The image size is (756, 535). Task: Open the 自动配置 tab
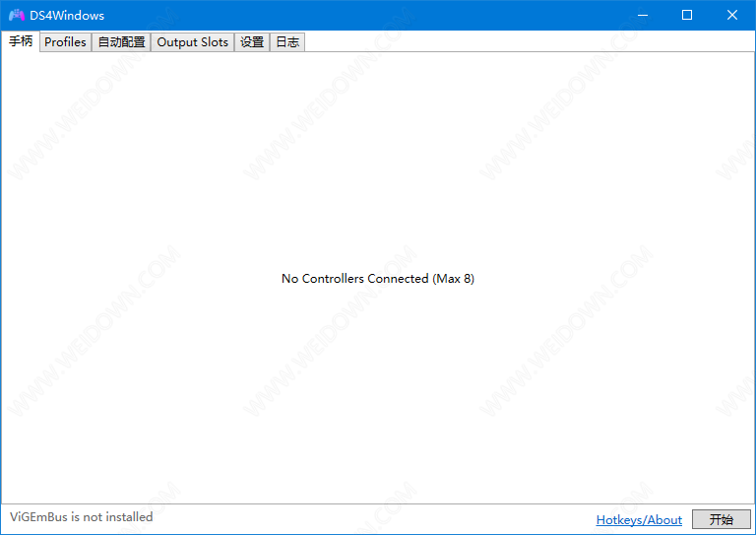pos(121,42)
